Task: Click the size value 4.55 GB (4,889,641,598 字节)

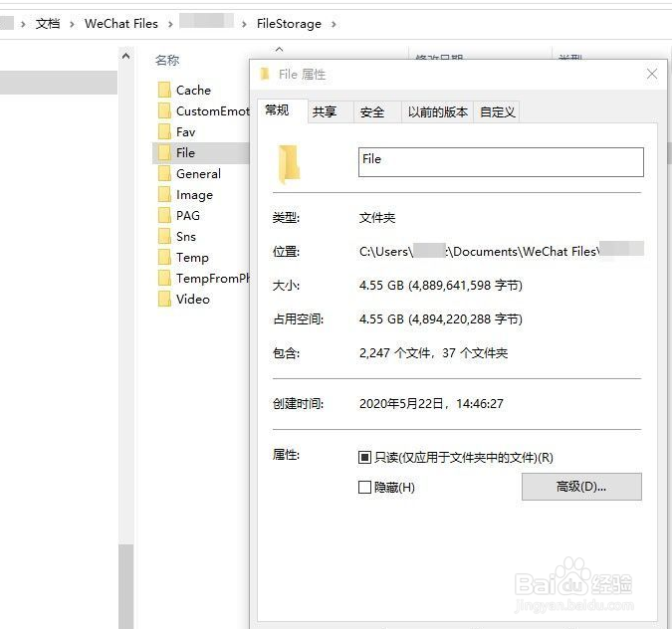Action: click(441, 286)
